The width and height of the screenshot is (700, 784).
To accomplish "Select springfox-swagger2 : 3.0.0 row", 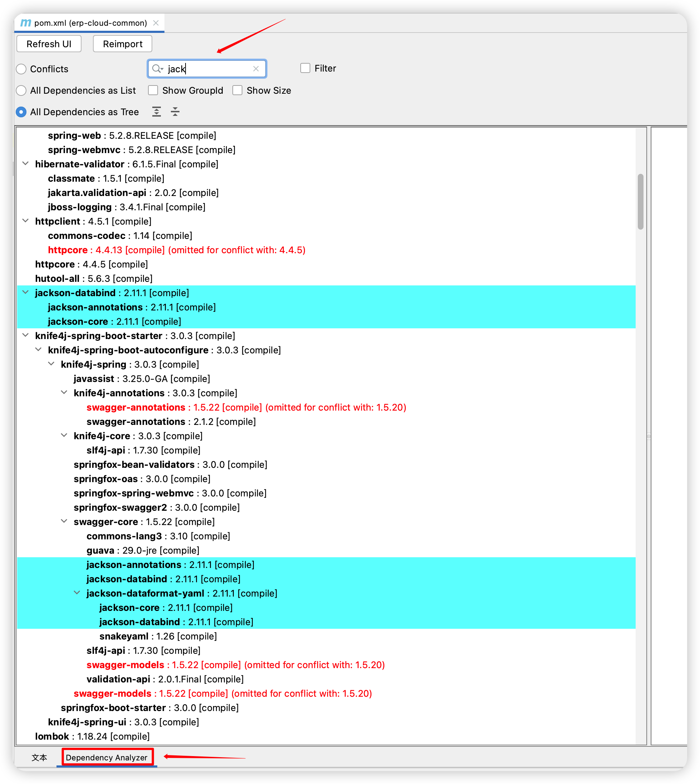I will click(x=157, y=508).
